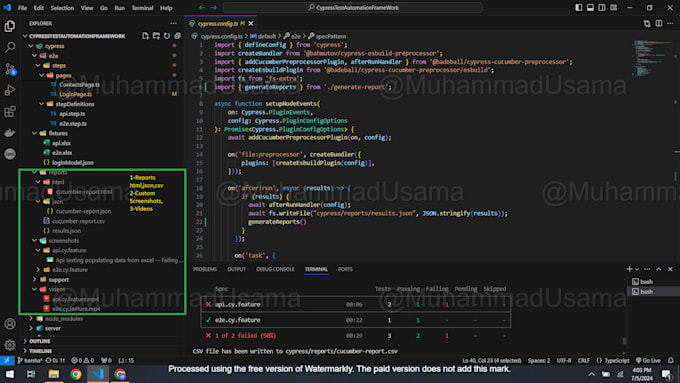Viewport: 680px width, 383px height.
Task: Click New Folder icon in Explorer header
Action: (156, 36)
